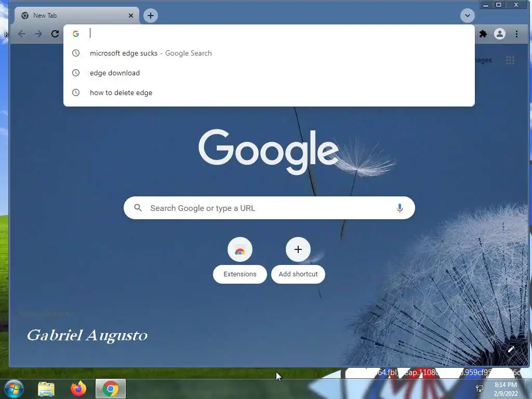
Task: Reload the page with the refresh icon
Action: (x=55, y=34)
